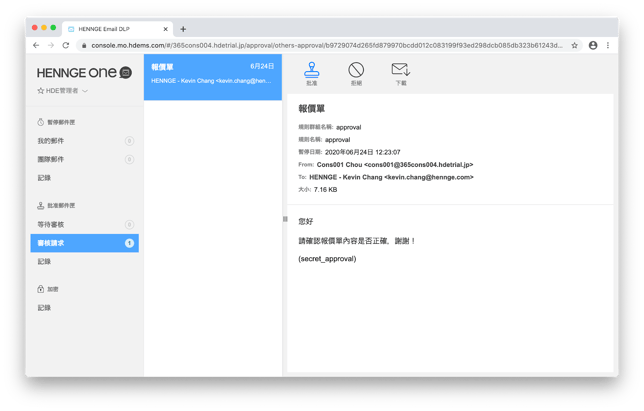Open the browser three-dot menu
Viewport: 644px width, 411px height.
pyautogui.click(x=608, y=45)
